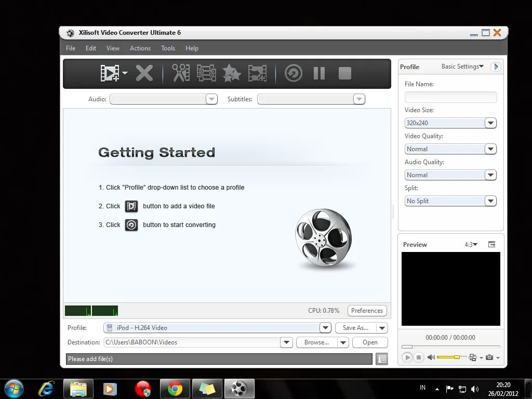Open the View menu

113,48
